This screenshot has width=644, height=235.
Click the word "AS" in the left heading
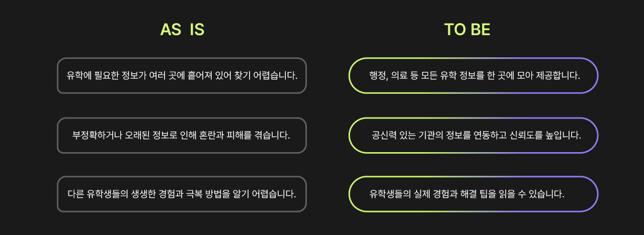[171, 30]
